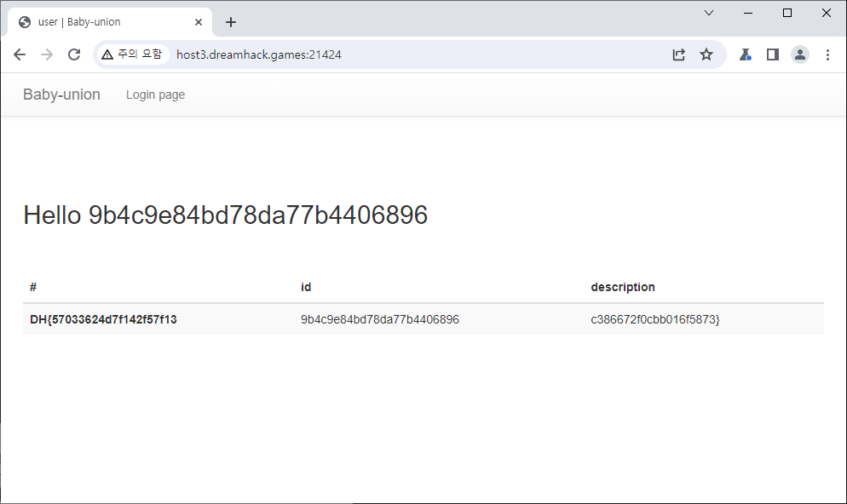Open the Chrome profile avatar
This screenshot has width=847, height=504.
tap(800, 54)
